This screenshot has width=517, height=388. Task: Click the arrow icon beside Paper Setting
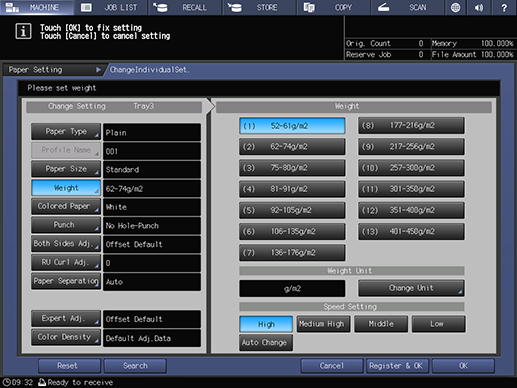pos(98,70)
